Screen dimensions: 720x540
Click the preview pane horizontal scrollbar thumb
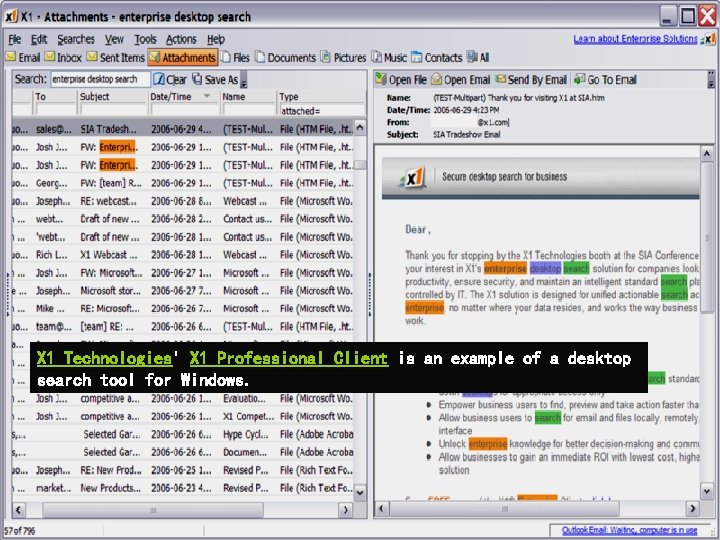coord(504,508)
